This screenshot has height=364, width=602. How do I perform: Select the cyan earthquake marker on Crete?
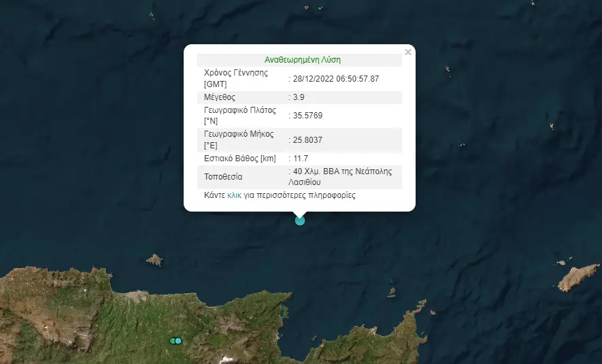(x=178, y=341)
